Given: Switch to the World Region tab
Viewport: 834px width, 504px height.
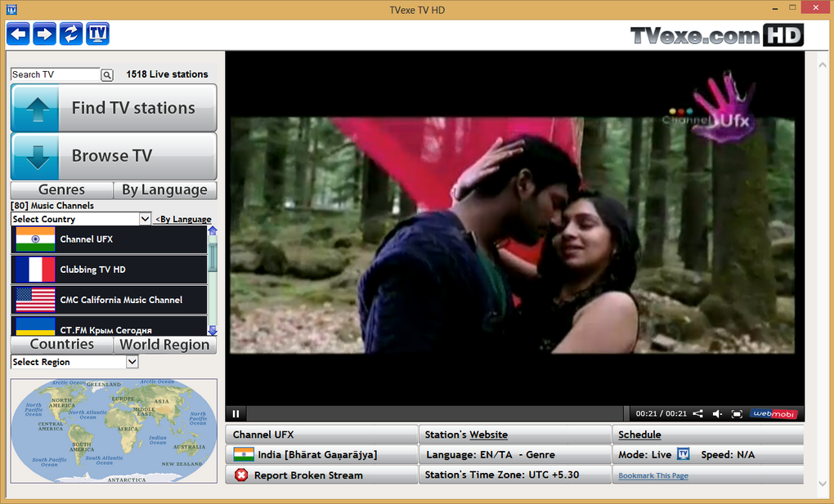Looking at the screenshot, I should [165, 345].
